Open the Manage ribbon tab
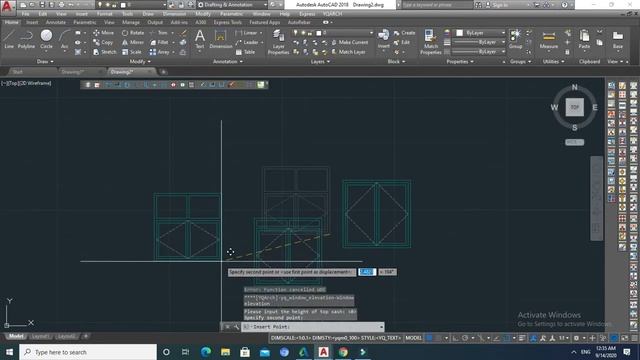The image size is (640, 360). pyautogui.click(x=131, y=22)
